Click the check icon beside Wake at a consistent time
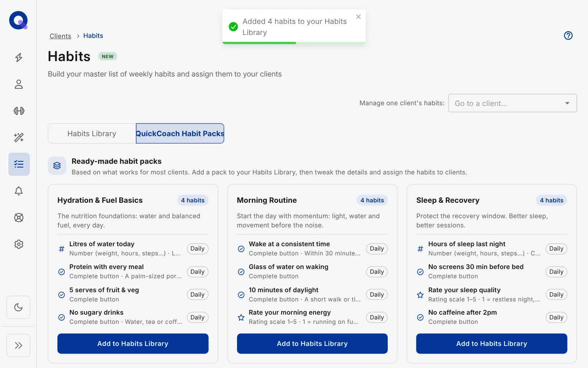 pyautogui.click(x=241, y=249)
